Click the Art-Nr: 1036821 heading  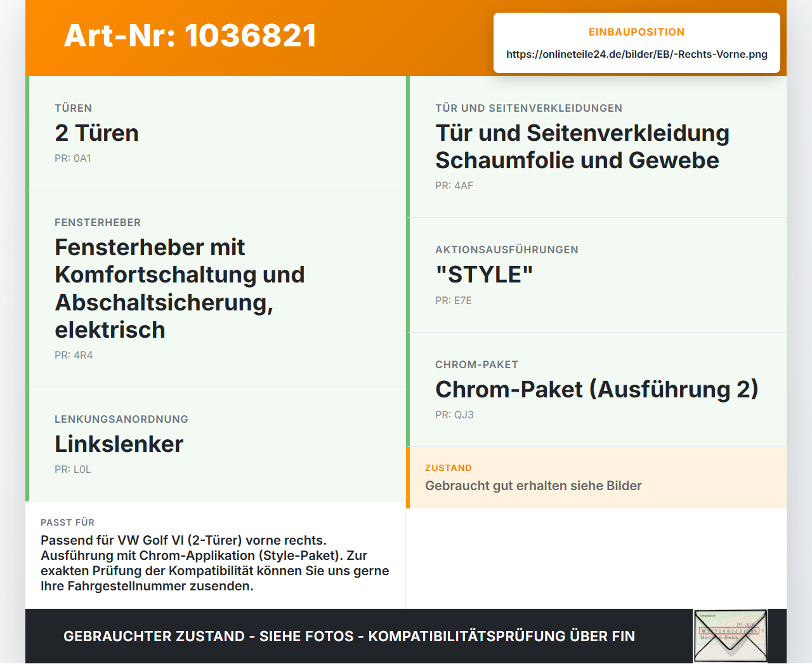tap(190, 36)
